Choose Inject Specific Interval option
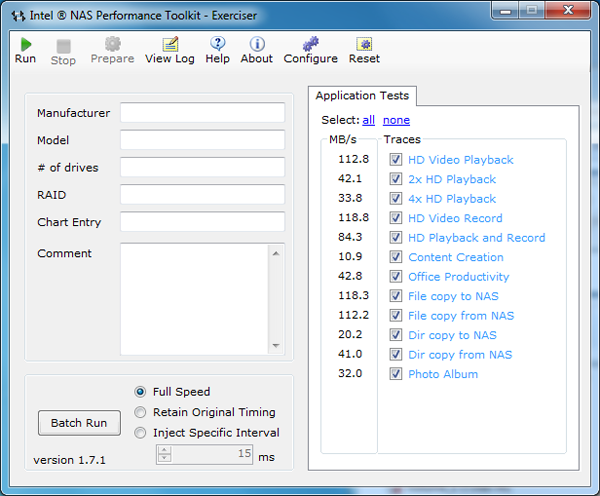The image size is (600, 496). pos(140,433)
